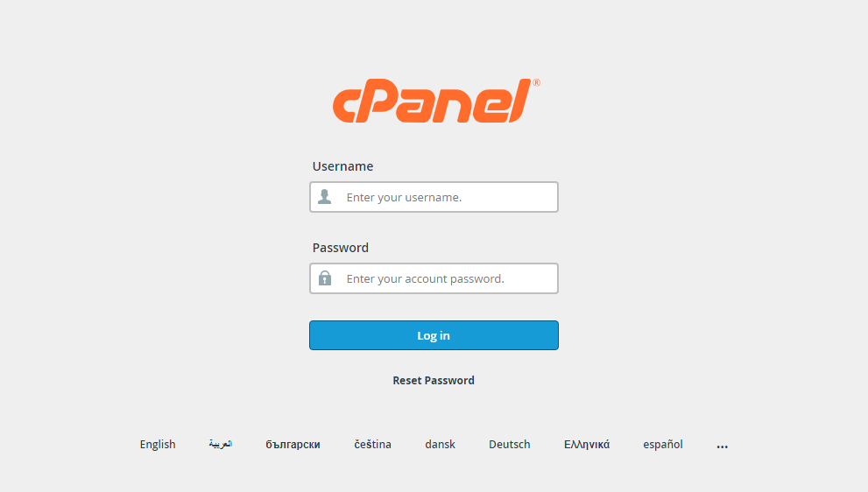Choose Ελληνικά language

[587, 445]
